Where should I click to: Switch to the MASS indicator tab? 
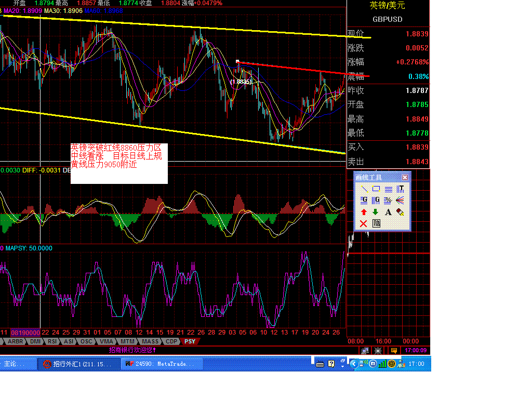[150, 341]
